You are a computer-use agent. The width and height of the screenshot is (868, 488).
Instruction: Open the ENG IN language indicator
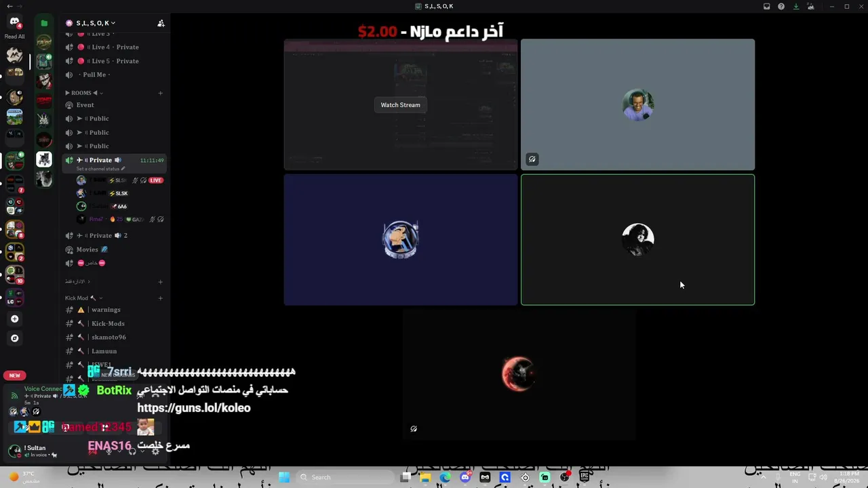(795, 477)
